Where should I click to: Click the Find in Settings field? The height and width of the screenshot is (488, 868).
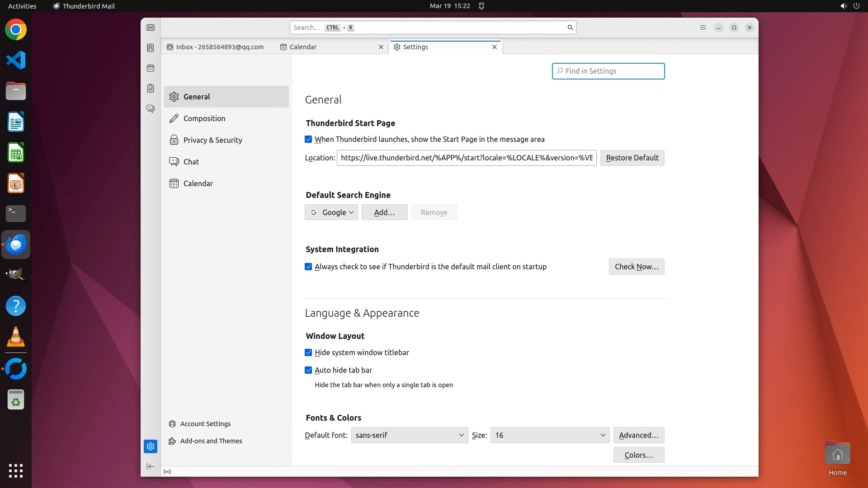pyautogui.click(x=608, y=71)
